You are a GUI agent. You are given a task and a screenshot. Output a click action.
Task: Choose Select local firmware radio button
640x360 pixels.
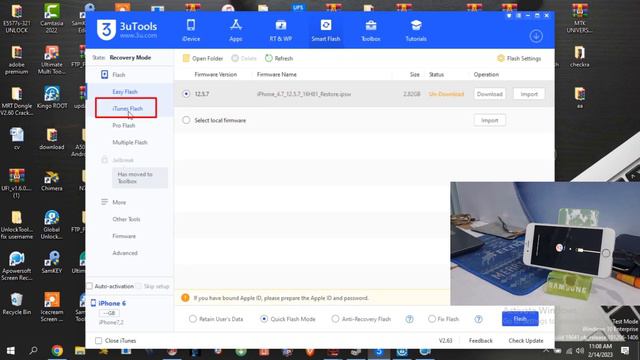tap(186, 120)
